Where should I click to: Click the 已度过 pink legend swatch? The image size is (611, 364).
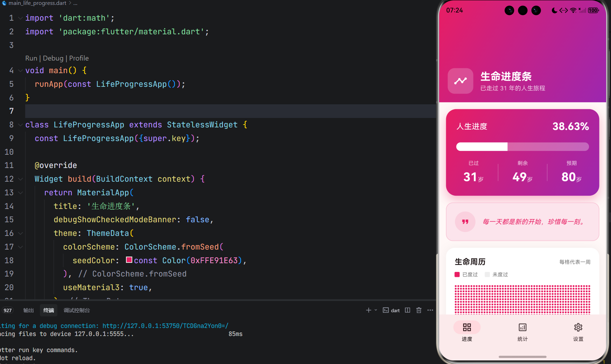tap(457, 274)
